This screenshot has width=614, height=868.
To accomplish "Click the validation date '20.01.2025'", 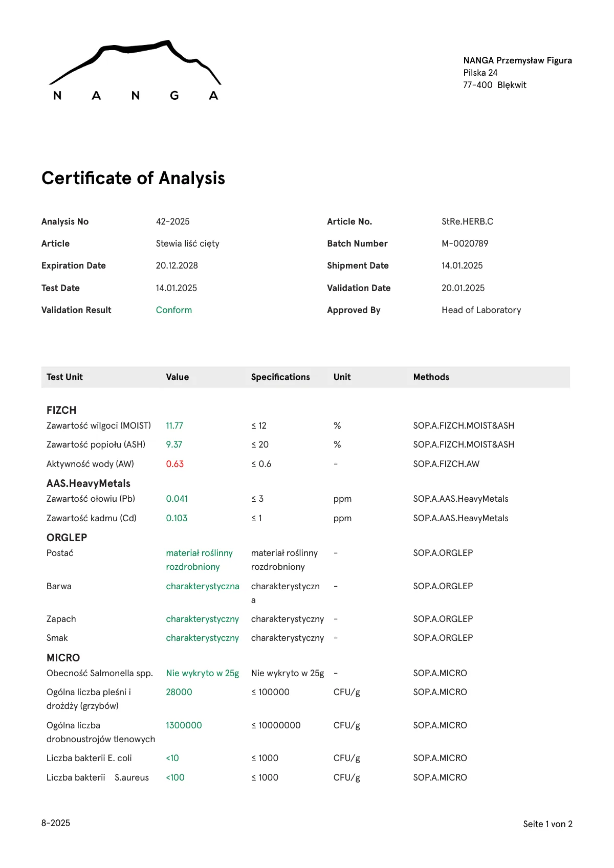I will (463, 288).
